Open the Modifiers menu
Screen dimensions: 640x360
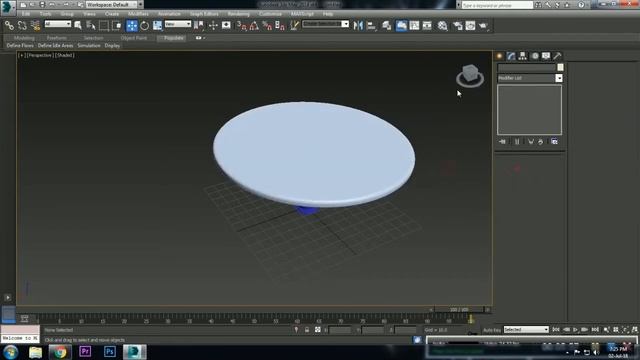tap(138, 14)
